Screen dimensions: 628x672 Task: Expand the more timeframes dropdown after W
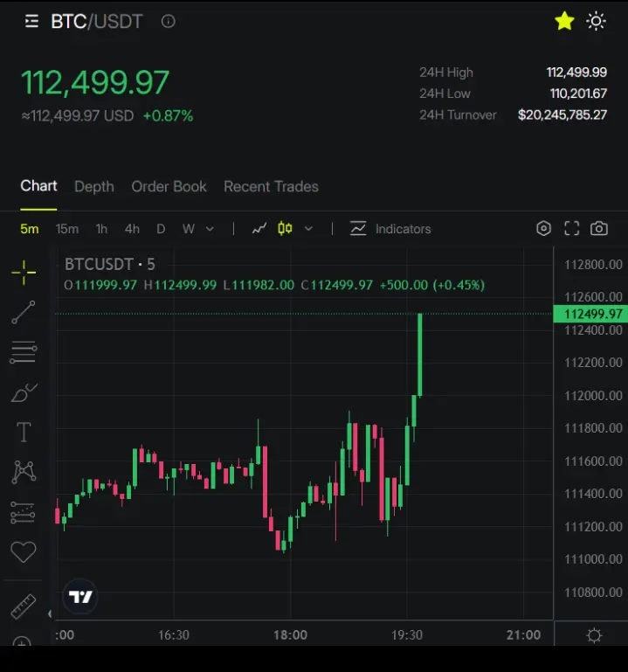210,229
